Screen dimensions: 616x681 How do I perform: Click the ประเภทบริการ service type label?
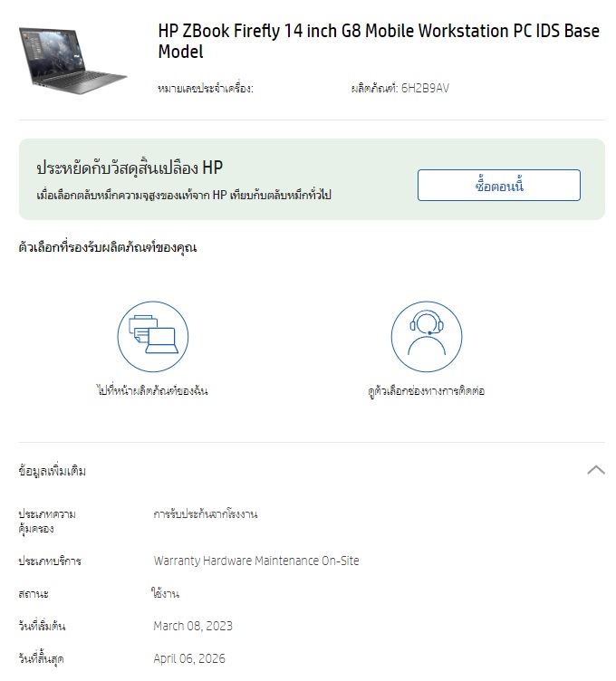point(50,561)
